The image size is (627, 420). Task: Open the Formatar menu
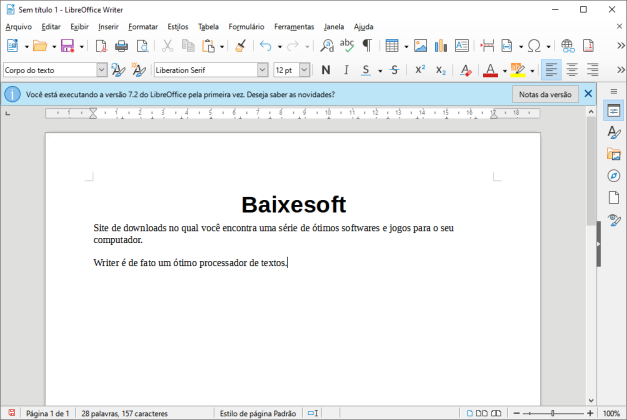tap(143, 27)
